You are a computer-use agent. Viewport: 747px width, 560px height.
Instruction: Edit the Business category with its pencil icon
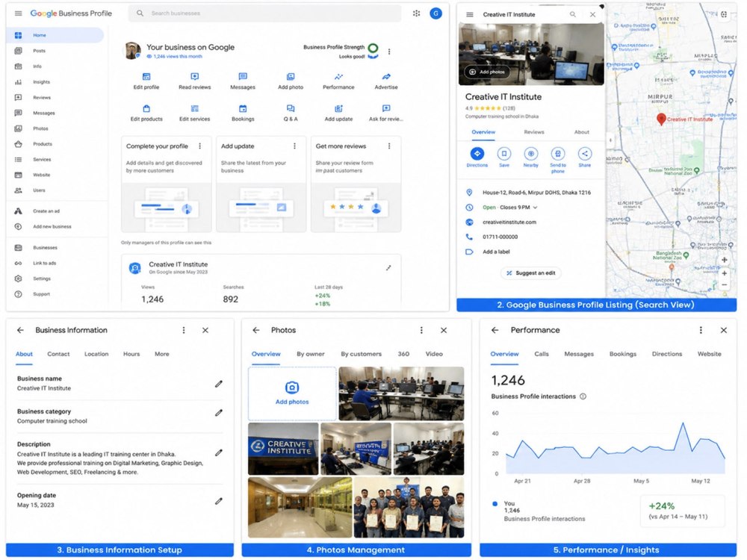(219, 413)
